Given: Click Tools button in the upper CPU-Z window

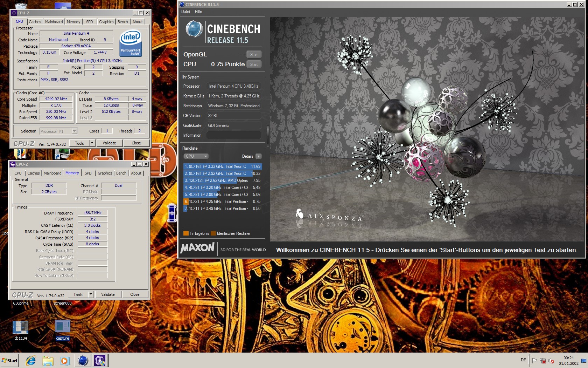Looking at the screenshot, I should coord(79,143).
